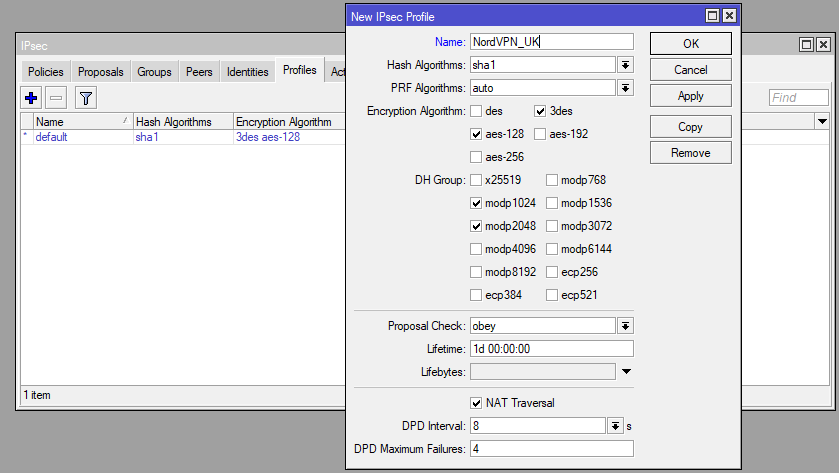This screenshot has width=839, height=473.
Task: Maximize the IPsec background window
Action: (x=806, y=44)
